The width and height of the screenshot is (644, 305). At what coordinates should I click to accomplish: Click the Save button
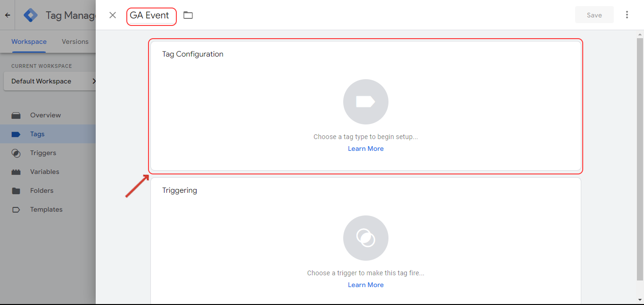[594, 15]
